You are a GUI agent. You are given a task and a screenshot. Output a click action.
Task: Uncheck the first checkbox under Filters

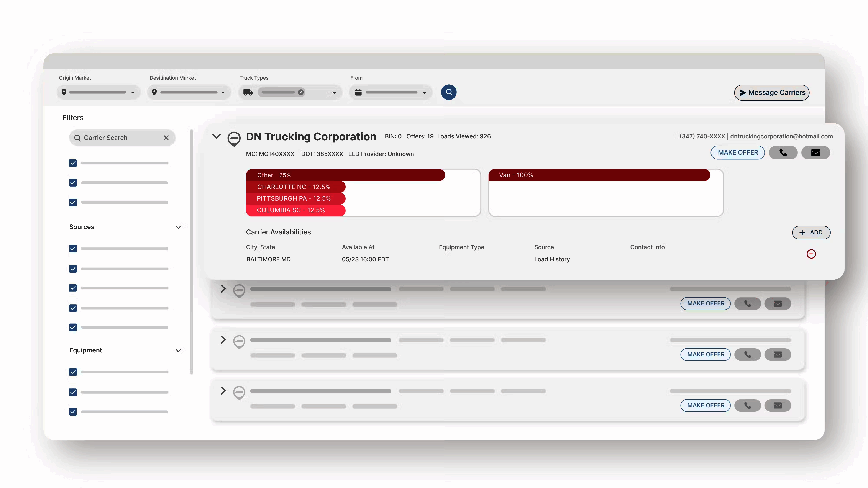point(73,163)
